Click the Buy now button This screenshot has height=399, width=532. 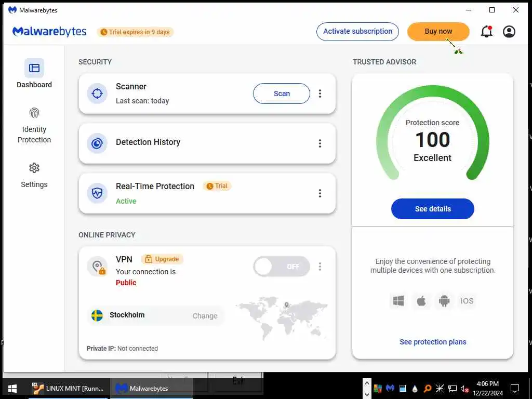point(438,32)
